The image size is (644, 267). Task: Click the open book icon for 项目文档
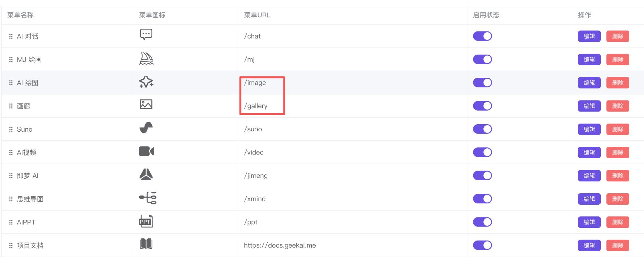pos(146,244)
